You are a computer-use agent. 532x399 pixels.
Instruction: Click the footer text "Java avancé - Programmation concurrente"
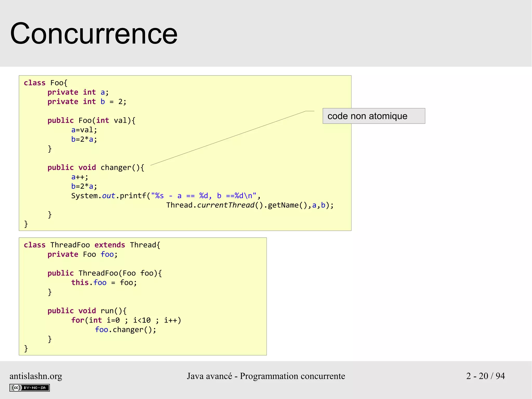(266, 376)
